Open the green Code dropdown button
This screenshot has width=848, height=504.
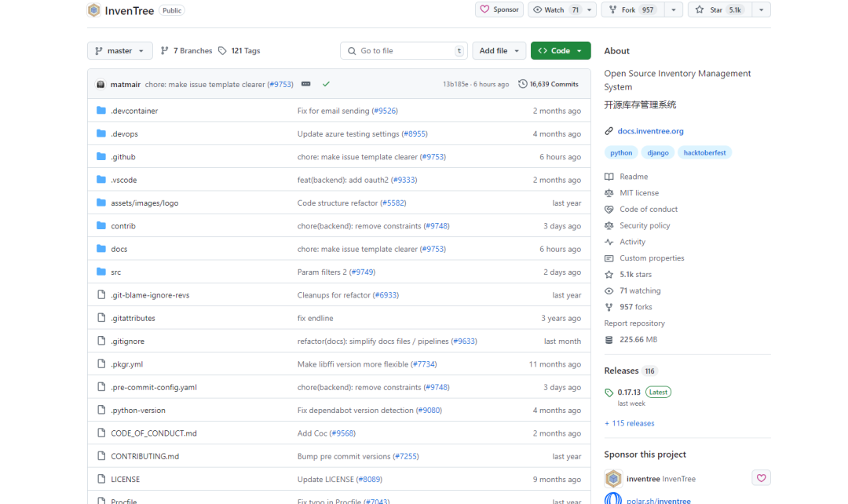tap(561, 51)
